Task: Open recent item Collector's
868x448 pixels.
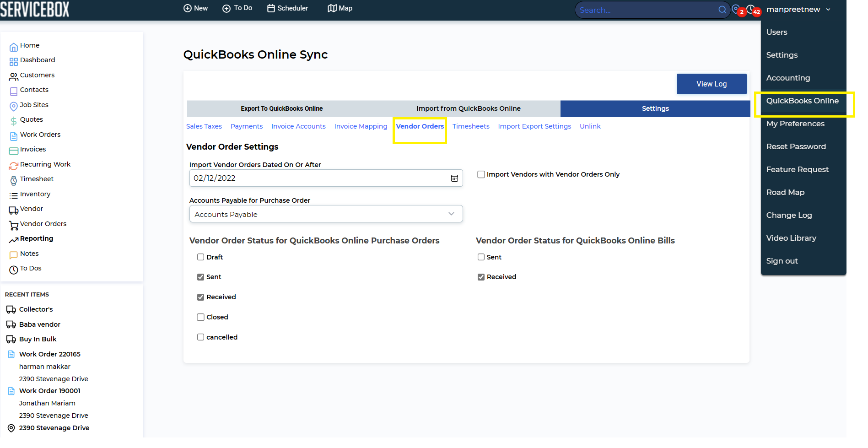Action: (36, 309)
